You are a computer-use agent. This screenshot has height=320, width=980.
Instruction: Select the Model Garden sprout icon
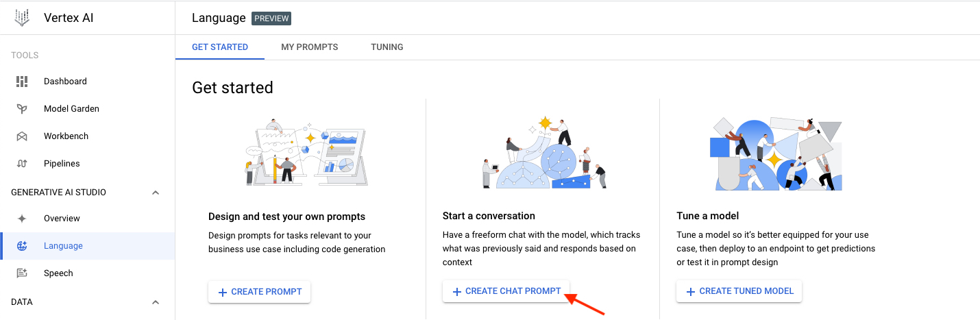[x=22, y=108]
